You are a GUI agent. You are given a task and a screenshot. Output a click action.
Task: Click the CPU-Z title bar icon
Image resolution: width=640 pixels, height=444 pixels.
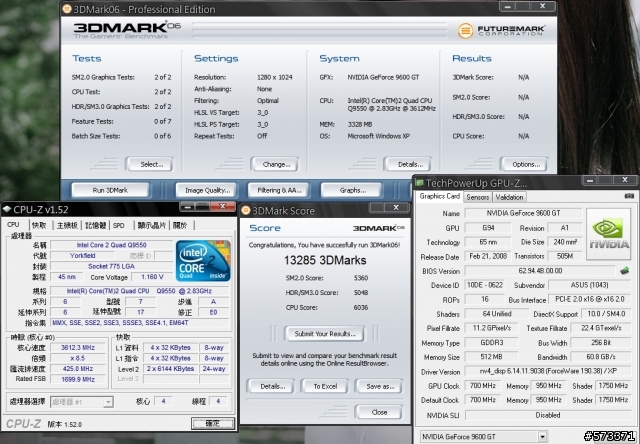(x=7, y=209)
